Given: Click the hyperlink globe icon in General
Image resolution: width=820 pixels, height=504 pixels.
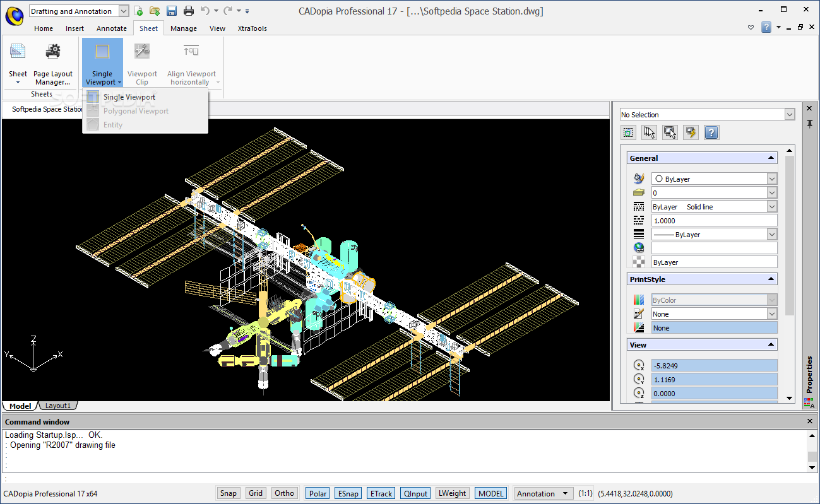Looking at the screenshot, I should 639,249.
